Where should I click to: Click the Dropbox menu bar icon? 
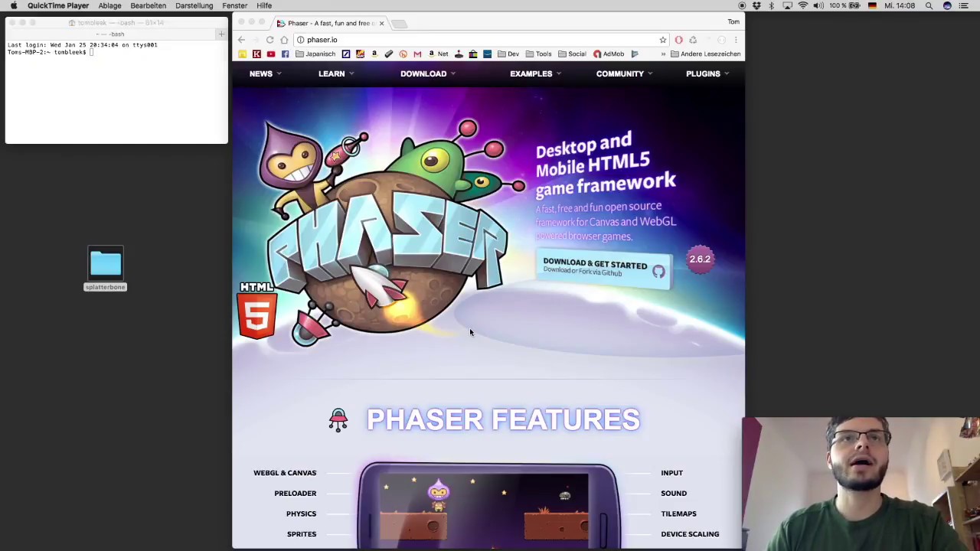(x=756, y=5)
